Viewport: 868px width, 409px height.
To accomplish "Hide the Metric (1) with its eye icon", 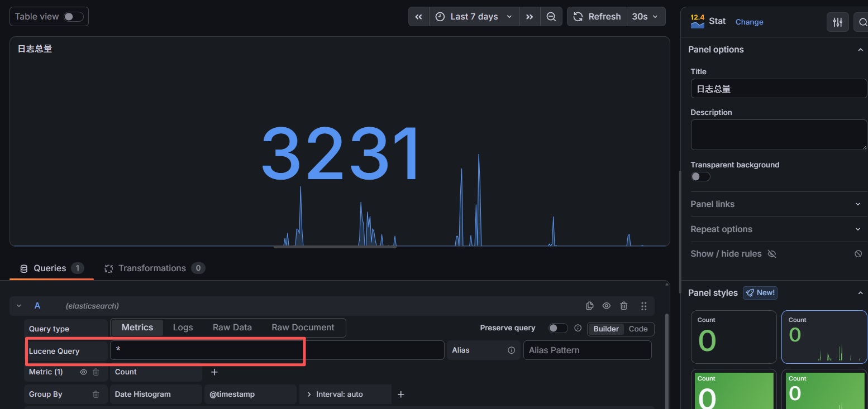I will coord(84,372).
